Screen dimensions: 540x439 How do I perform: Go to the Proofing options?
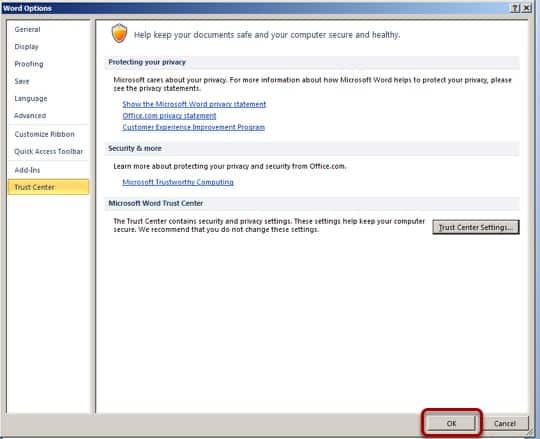48,64
